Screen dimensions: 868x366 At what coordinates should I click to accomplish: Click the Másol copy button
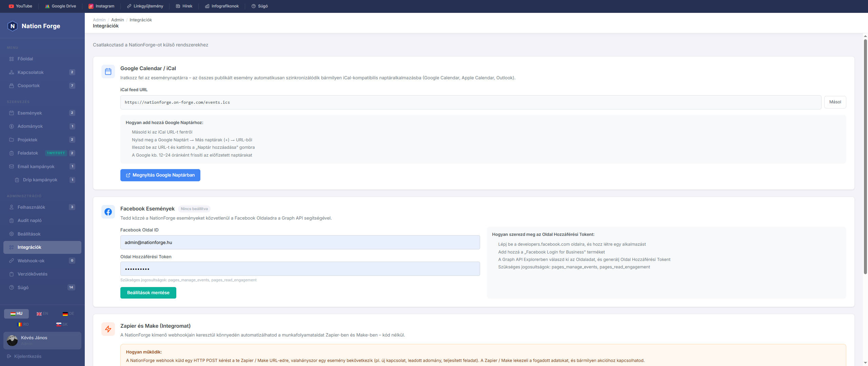[835, 102]
